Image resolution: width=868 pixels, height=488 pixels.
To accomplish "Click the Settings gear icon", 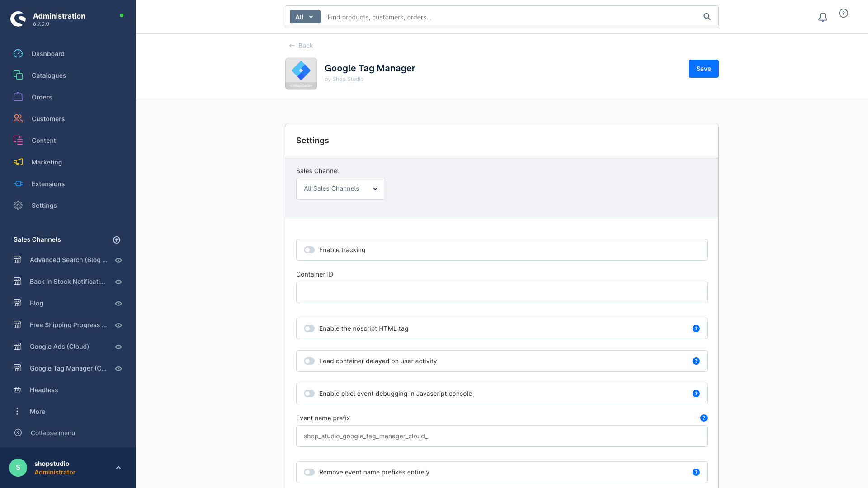I will click(18, 206).
